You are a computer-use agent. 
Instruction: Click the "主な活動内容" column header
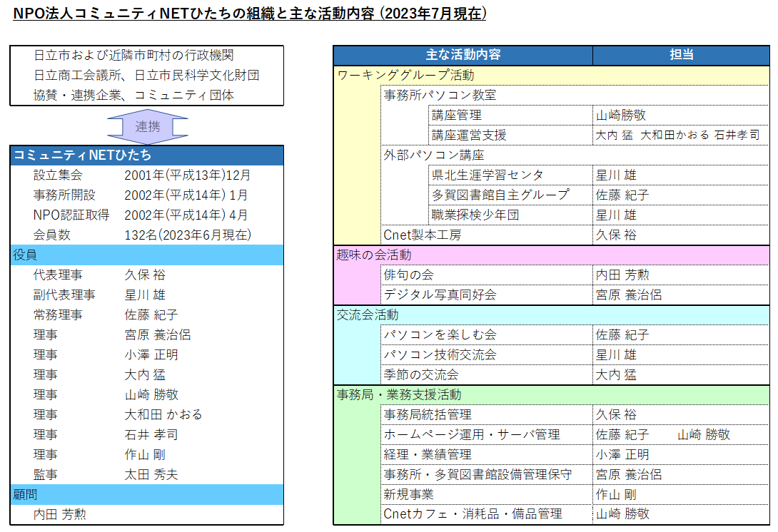pos(463,55)
